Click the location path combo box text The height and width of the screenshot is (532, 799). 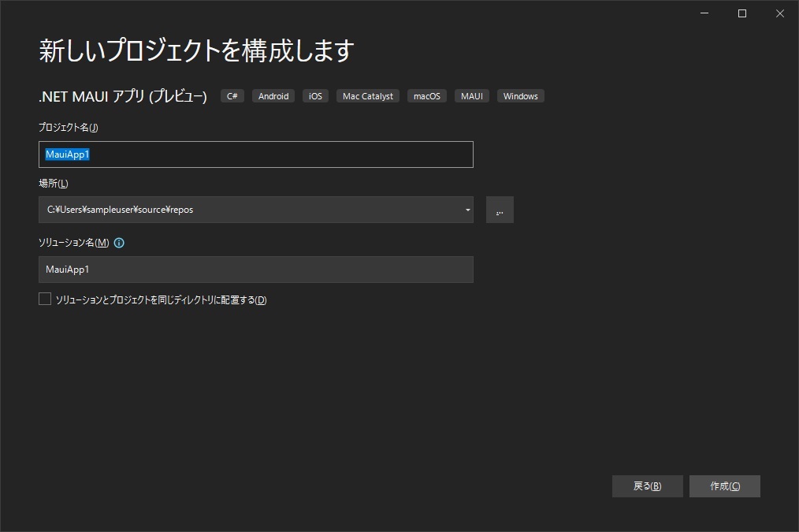click(121, 210)
